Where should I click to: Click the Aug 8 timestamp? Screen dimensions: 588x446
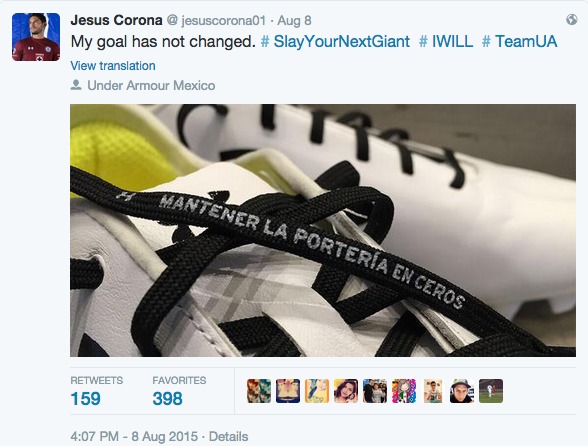294,20
